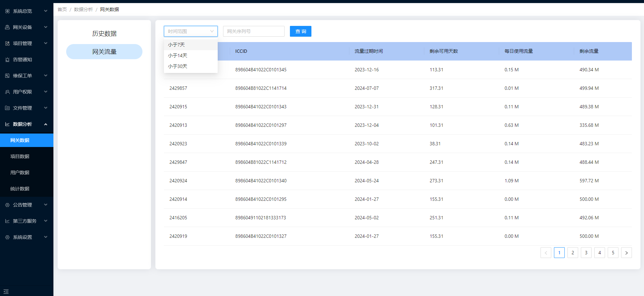Click remaining days 38.31
The width and height of the screenshot is (644, 296).
tap(435, 144)
